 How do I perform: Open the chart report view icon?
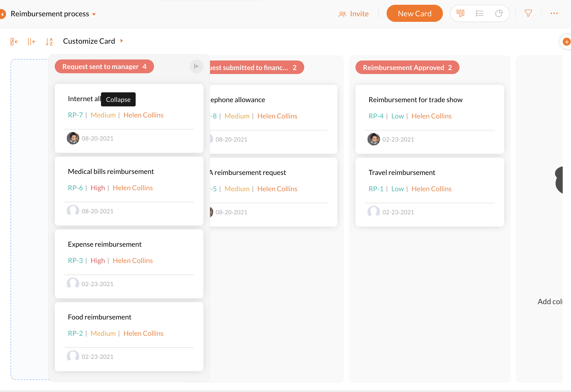pos(499,13)
